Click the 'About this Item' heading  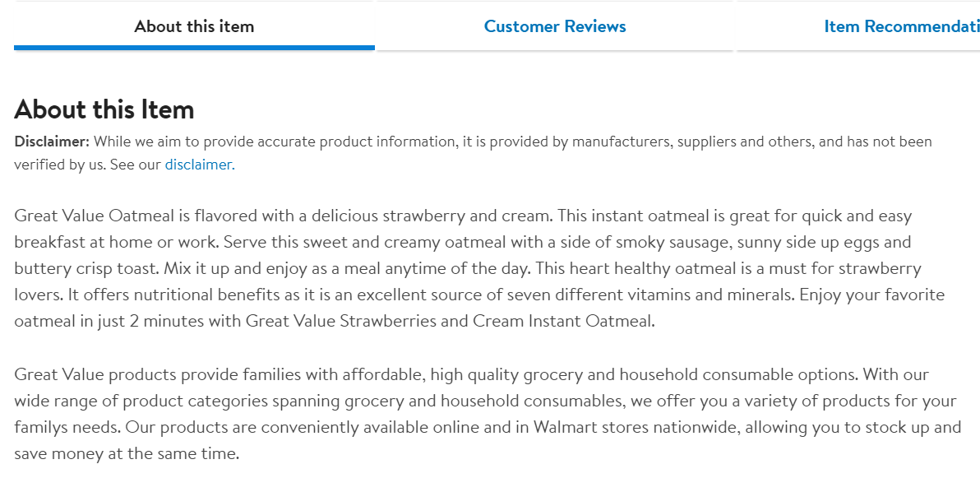104,109
